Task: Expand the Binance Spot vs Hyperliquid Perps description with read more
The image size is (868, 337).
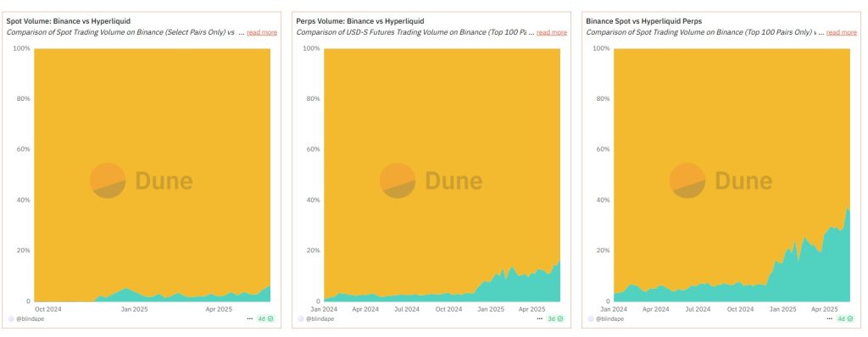Action: coord(842,32)
